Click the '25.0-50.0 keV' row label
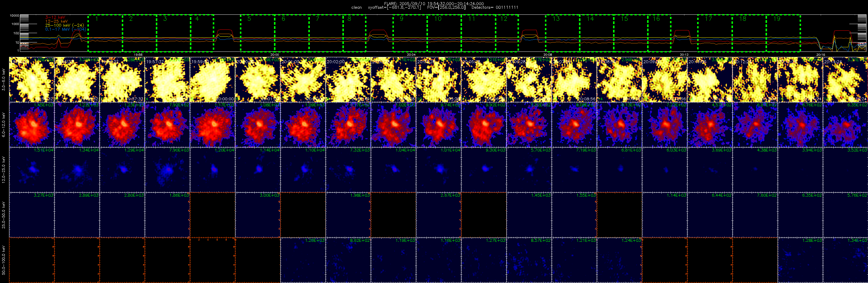Image resolution: width=868 pixels, height=283 pixels. [4, 215]
